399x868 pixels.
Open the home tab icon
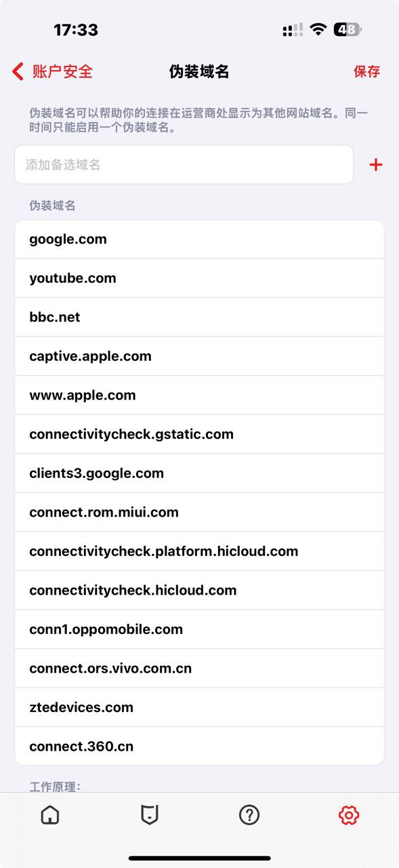(50, 814)
